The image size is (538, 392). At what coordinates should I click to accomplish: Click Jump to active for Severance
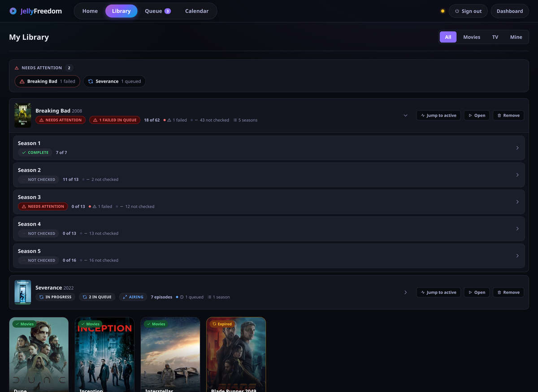pos(438,293)
